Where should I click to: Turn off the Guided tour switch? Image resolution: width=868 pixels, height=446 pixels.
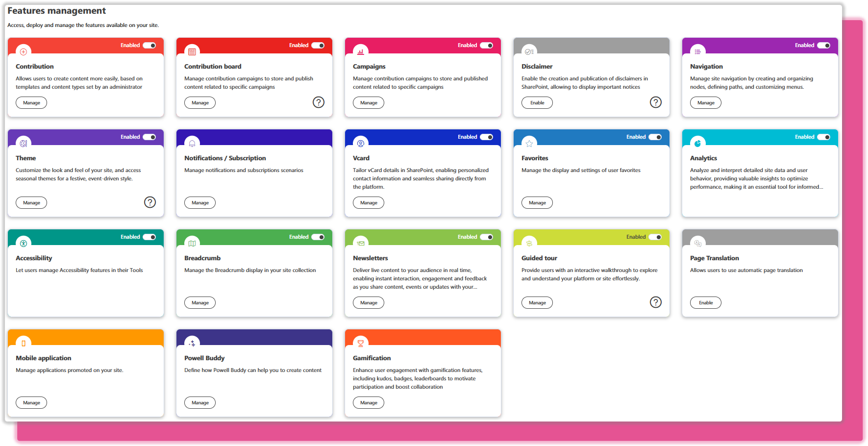655,237
